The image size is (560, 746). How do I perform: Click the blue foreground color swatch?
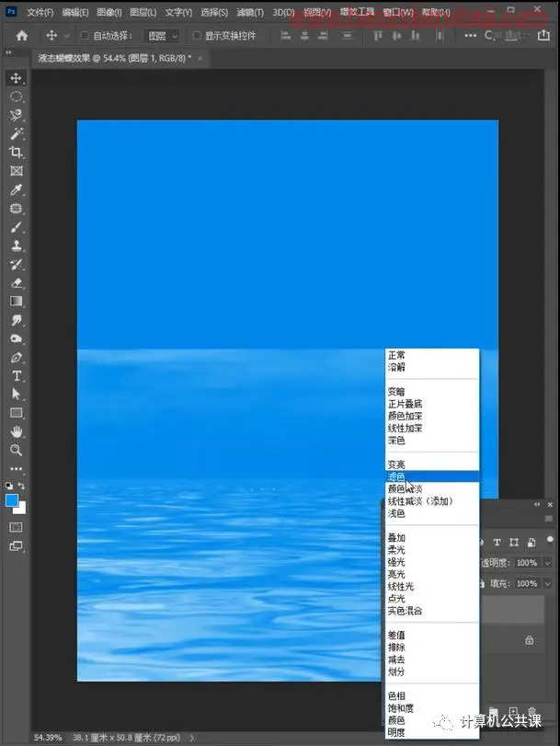pyautogui.click(x=12, y=500)
